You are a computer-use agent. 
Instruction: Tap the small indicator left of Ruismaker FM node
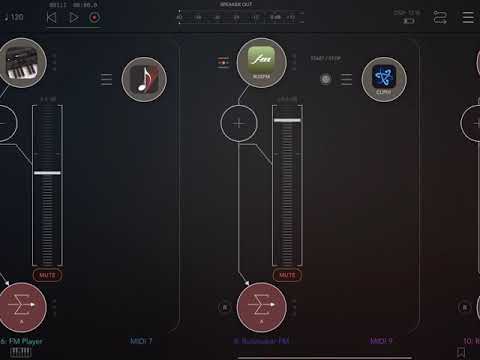223,62
